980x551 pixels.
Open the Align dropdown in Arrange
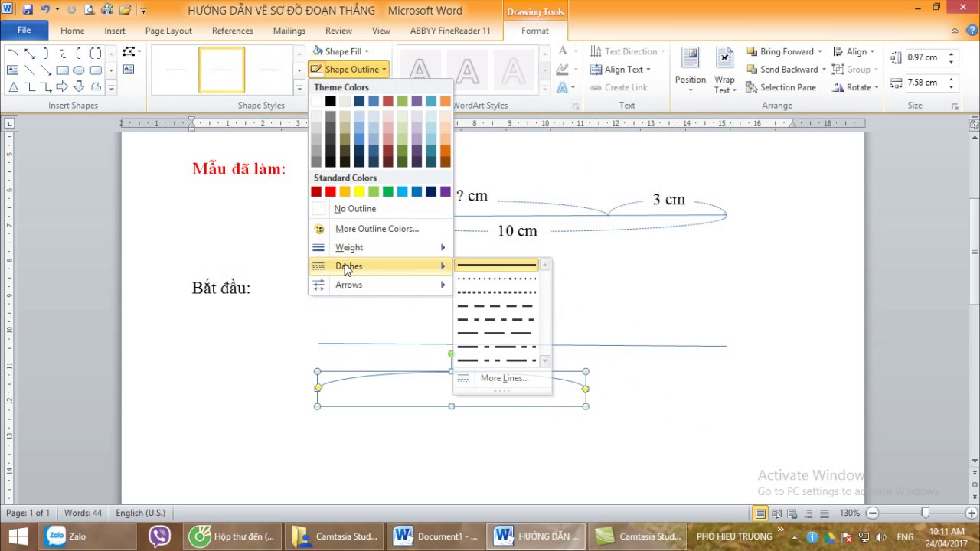pyautogui.click(x=854, y=51)
